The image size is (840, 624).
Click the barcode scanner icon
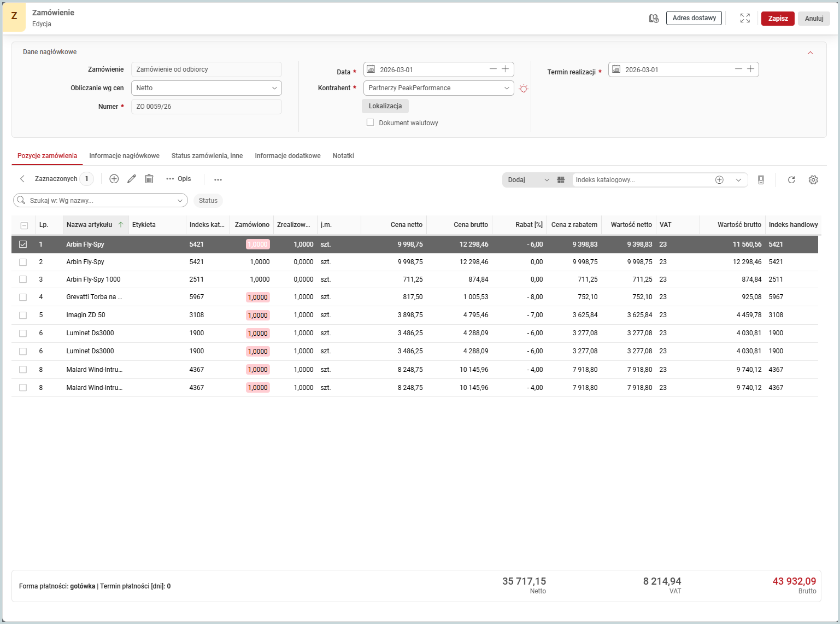(x=561, y=180)
